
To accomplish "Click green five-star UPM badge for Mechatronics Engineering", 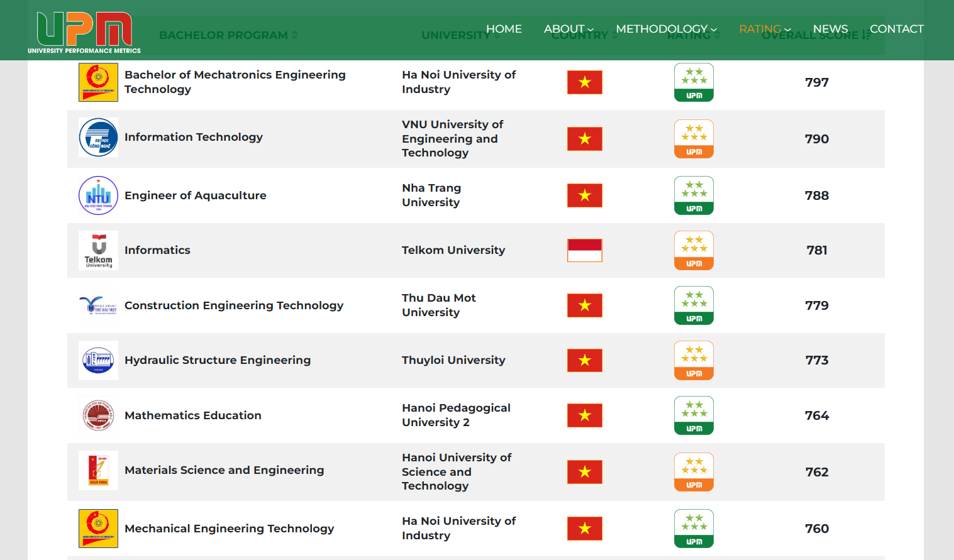I will click(694, 82).
